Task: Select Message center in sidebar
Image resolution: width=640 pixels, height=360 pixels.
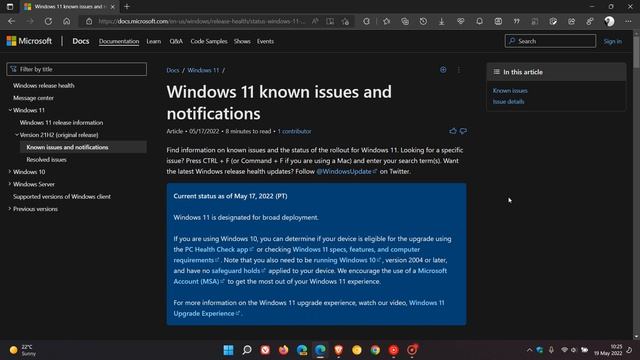Action: point(33,98)
